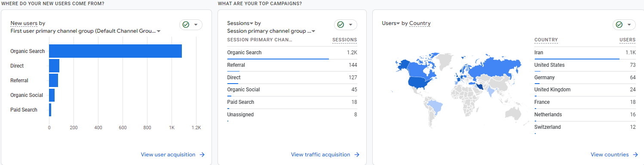
Task: Select the Iran row in country table
Action: point(585,53)
